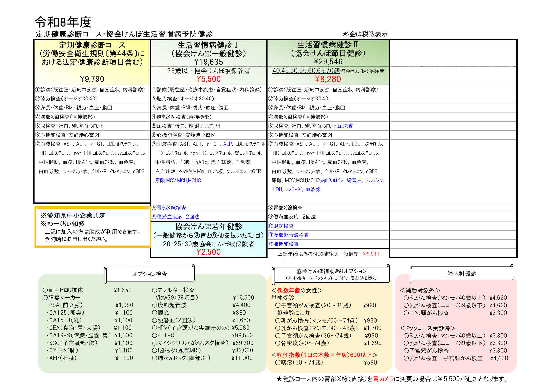The width and height of the screenshot is (555, 392).
Task: Click blue '⑨便潜血反応 2回法' row
Action: pos(176,217)
